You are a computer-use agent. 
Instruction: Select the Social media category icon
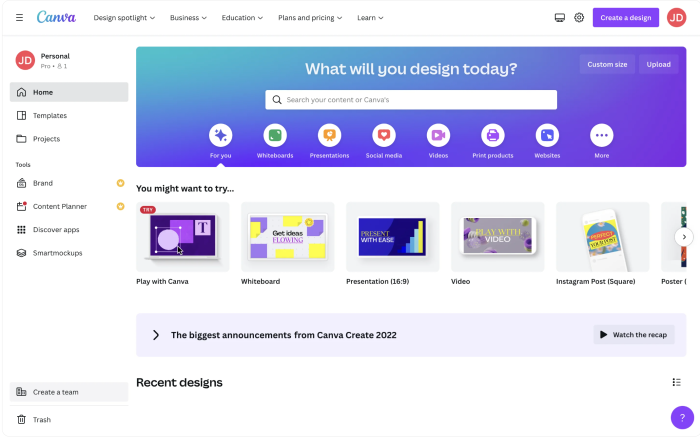coord(384,135)
